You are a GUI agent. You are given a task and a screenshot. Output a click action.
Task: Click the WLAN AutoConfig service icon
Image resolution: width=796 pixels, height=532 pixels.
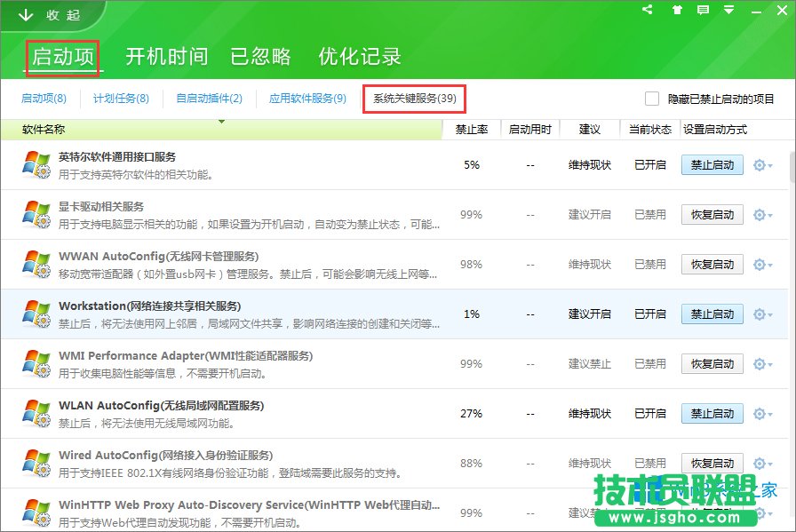(x=36, y=413)
